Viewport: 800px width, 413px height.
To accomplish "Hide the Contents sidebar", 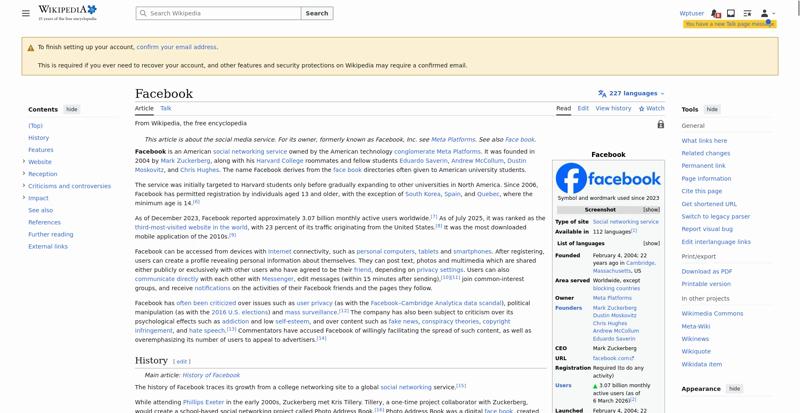I will click(72, 109).
